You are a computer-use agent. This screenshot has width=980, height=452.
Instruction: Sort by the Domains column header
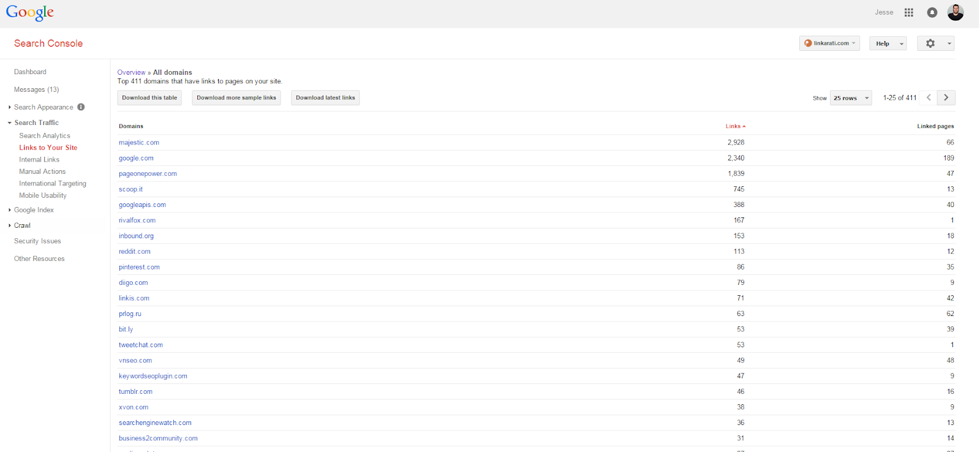(x=131, y=126)
